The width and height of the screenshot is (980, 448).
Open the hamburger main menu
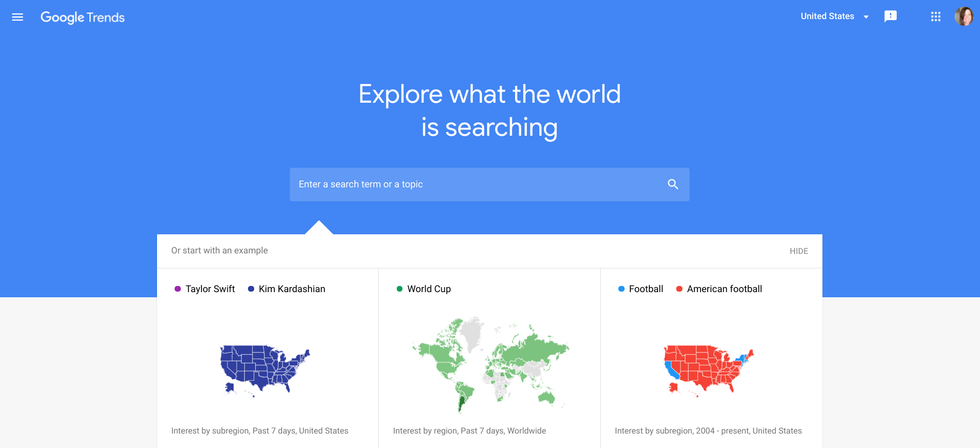coord(18,17)
